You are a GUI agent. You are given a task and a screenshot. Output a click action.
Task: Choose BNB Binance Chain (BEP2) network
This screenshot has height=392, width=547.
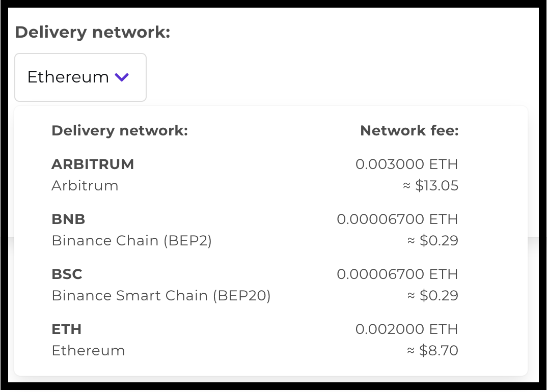(68, 219)
